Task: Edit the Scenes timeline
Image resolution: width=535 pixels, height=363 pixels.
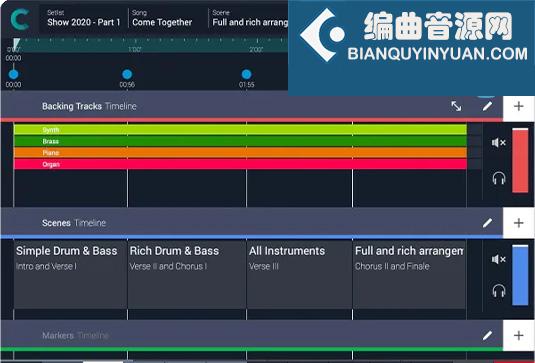Action: [487, 223]
